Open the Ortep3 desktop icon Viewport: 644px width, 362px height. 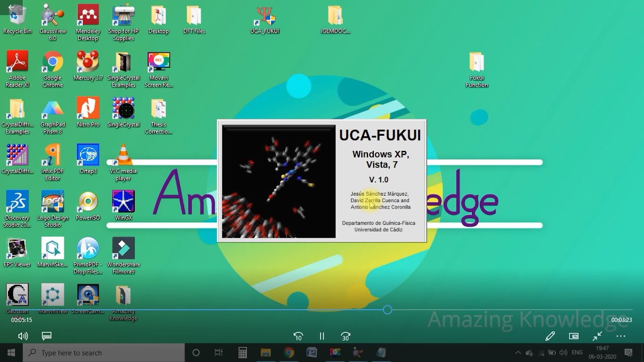point(88,159)
